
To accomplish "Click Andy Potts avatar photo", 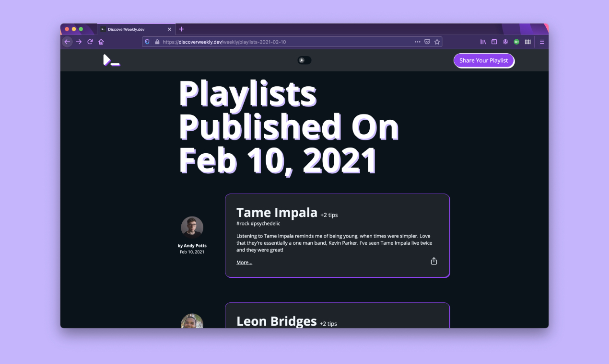I will (x=192, y=227).
